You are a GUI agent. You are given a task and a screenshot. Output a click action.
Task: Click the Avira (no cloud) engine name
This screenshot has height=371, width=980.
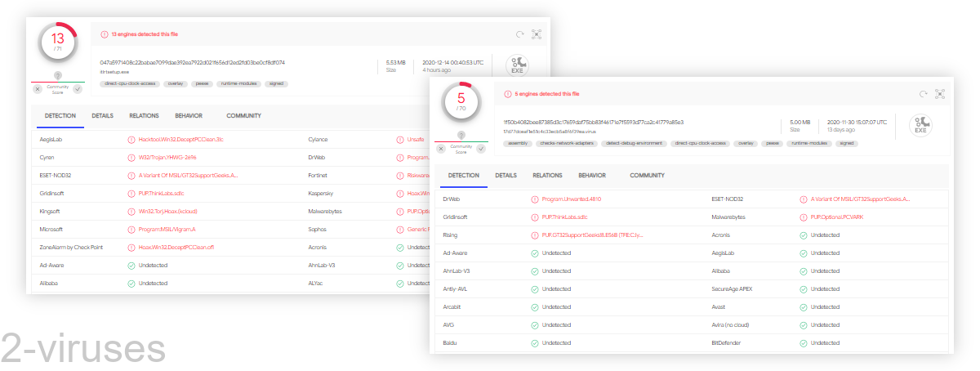click(x=730, y=324)
